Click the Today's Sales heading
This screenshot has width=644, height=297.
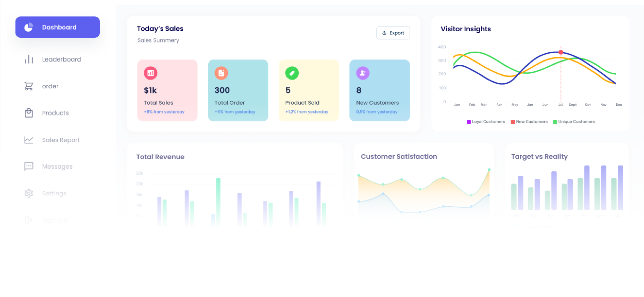160,29
